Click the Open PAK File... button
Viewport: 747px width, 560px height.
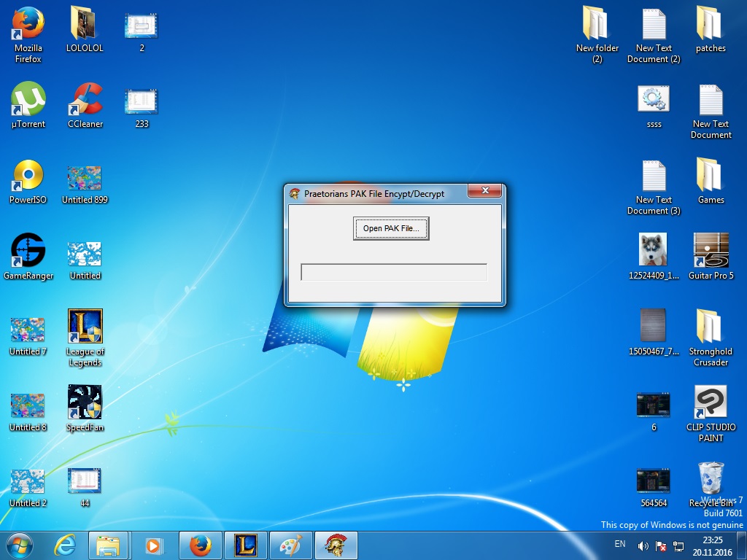pos(391,228)
